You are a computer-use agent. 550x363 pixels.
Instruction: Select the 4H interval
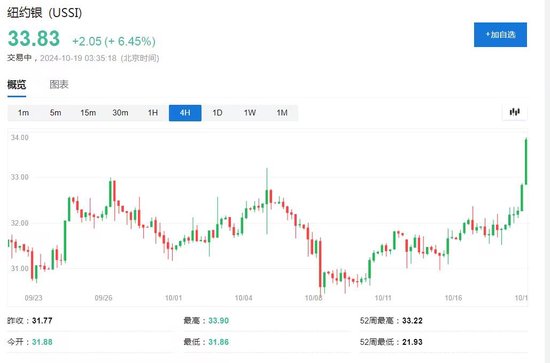click(185, 113)
